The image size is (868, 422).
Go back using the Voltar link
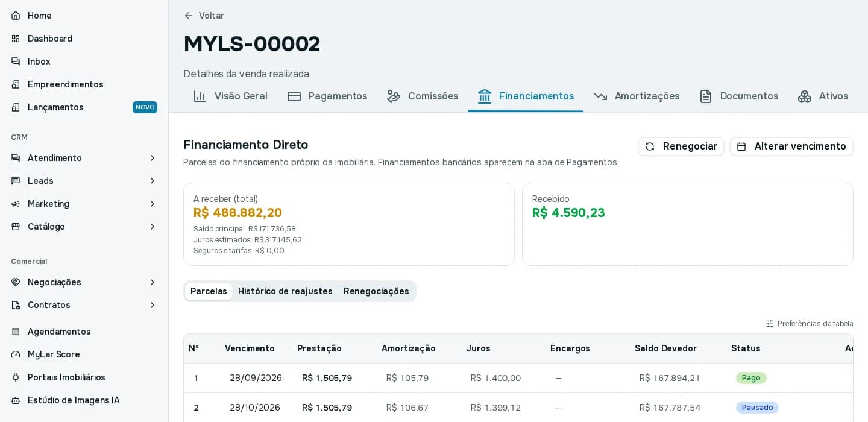pyautogui.click(x=204, y=16)
